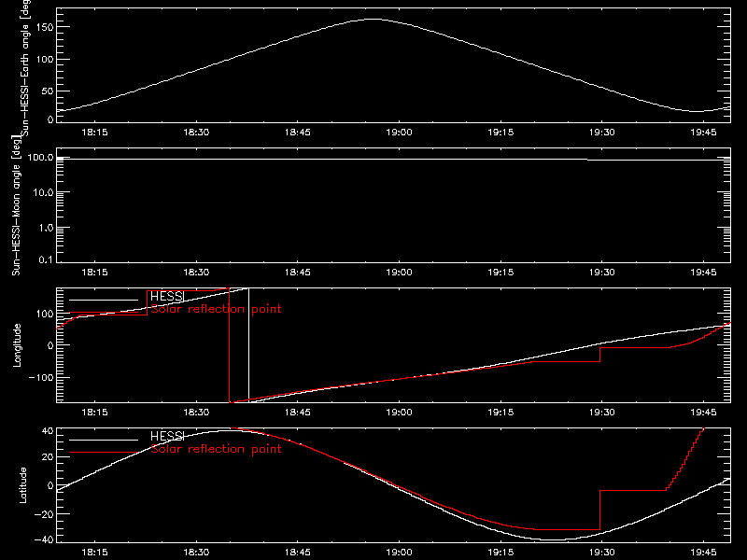The height and width of the screenshot is (560, 747).
Task: Click 19:30 label under Longitude plot
Action: click(x=602, y=412)
